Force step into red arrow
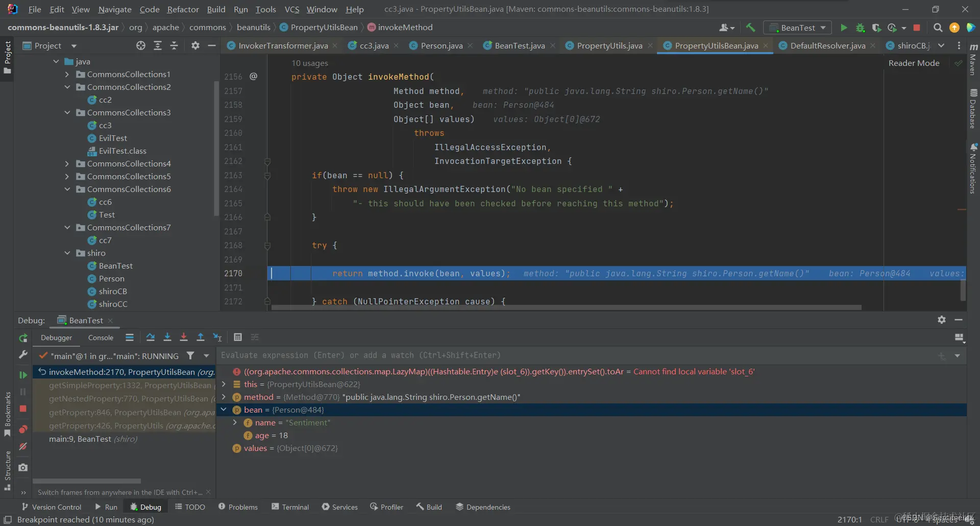Image resolution: width=980 pixels, height=526 pixels. (x=184, y=337)
